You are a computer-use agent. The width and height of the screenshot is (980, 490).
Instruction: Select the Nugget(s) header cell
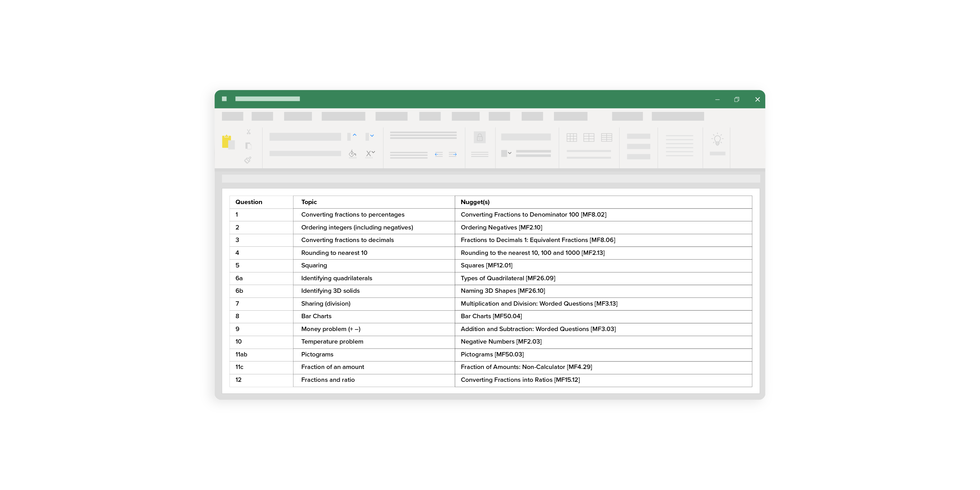(603, 202)
